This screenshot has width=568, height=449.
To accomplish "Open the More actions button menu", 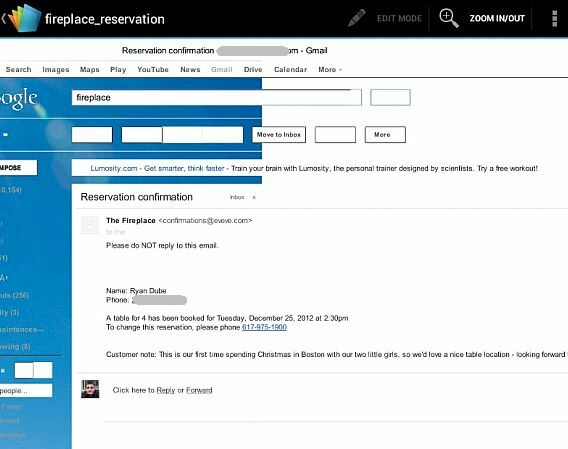I will [x=385, y=134].
